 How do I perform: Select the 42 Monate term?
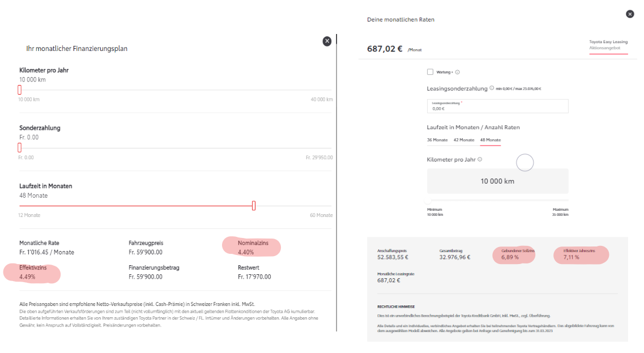tap(464, 140)
